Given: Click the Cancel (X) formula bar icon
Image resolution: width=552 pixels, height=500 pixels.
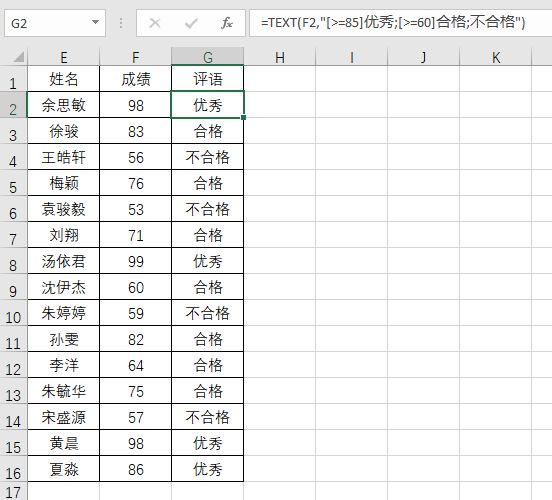Looking at the screenshot, I should point(155,23).
